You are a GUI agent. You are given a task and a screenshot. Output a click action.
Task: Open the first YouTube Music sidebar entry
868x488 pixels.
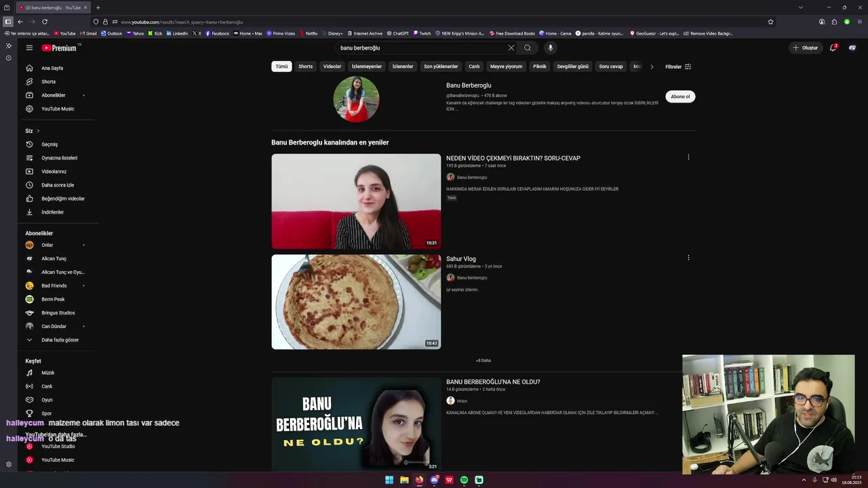pos(58,108)
